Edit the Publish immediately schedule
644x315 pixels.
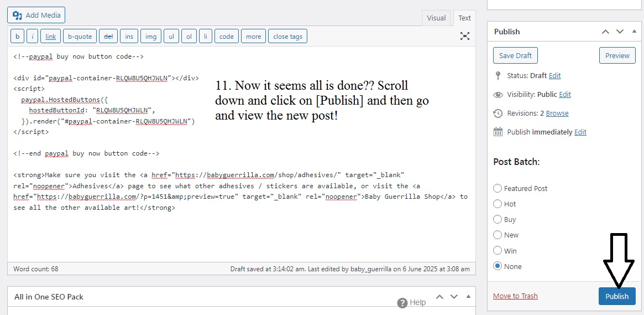click(x=580, y=132)
